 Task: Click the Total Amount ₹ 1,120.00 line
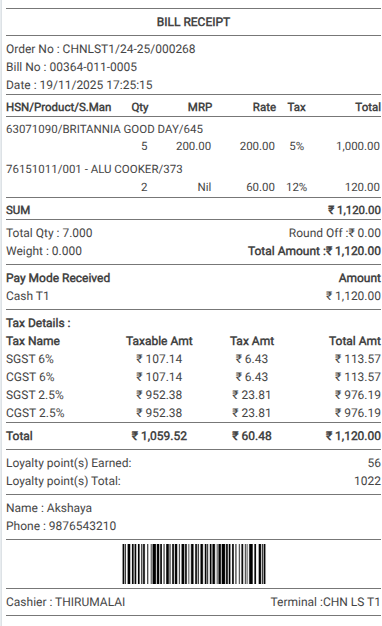point(314,251)
